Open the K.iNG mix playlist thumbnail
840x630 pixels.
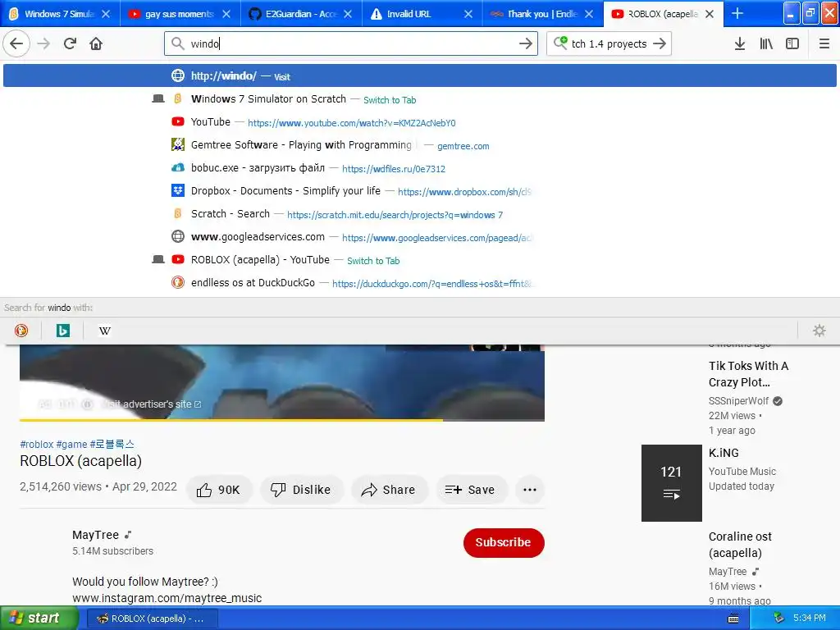(672, 482)
